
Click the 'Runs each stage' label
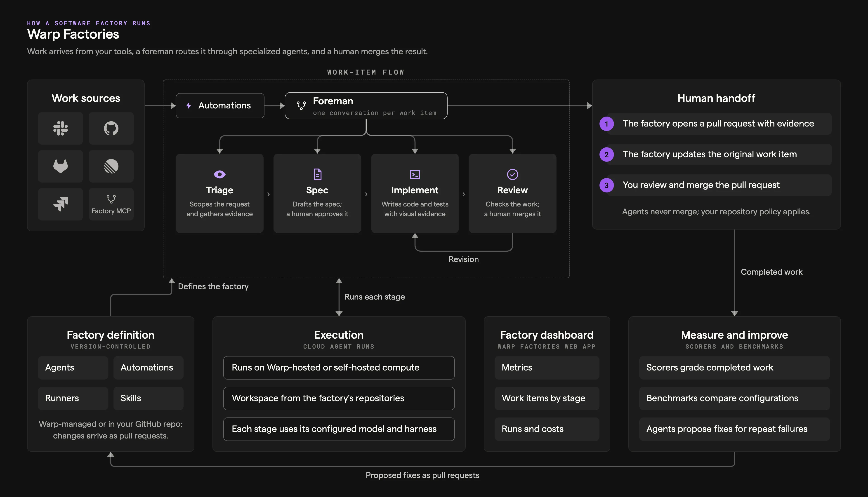pos(375,297)
